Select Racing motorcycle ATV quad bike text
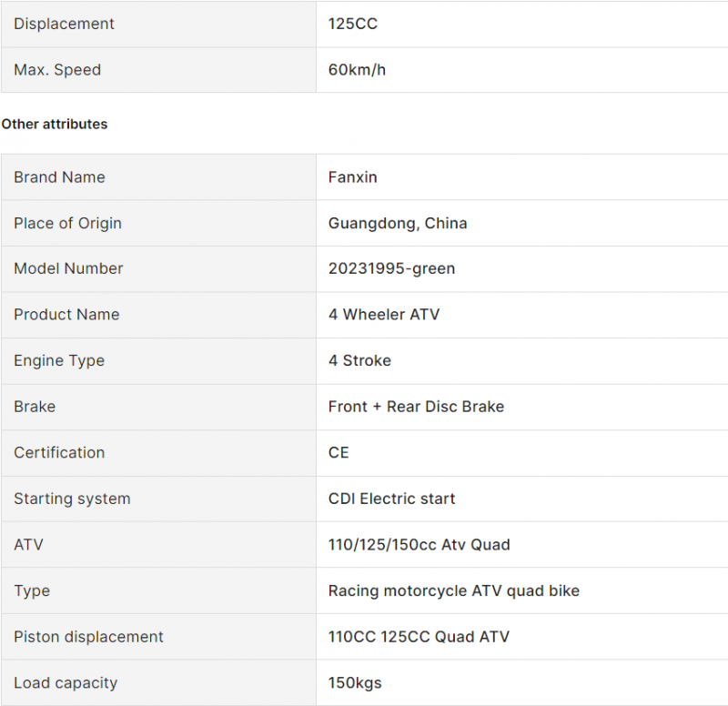 [x=453, y=590]
